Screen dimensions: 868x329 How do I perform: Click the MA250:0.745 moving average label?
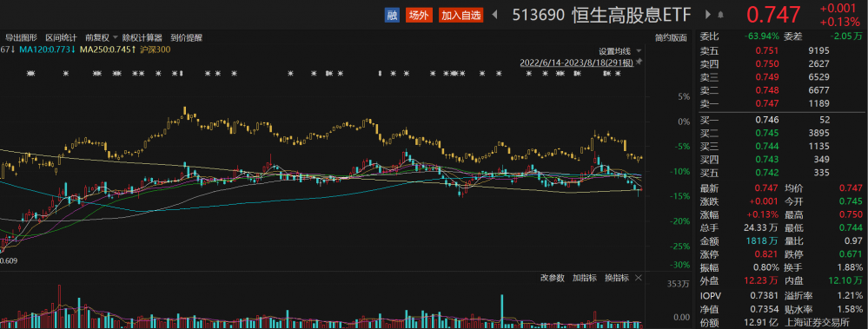click(108, 49)
